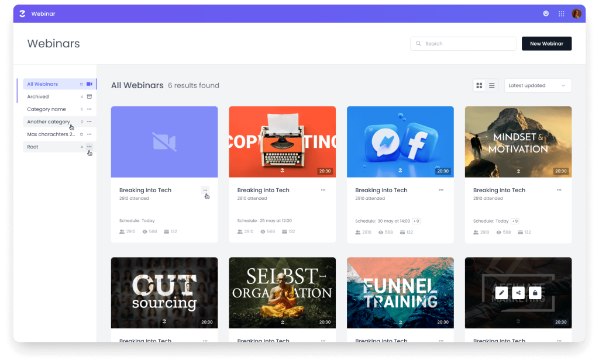Open the apps grid icon in top bar
This screenshot has height=364, width=599.
pos(562,13)
